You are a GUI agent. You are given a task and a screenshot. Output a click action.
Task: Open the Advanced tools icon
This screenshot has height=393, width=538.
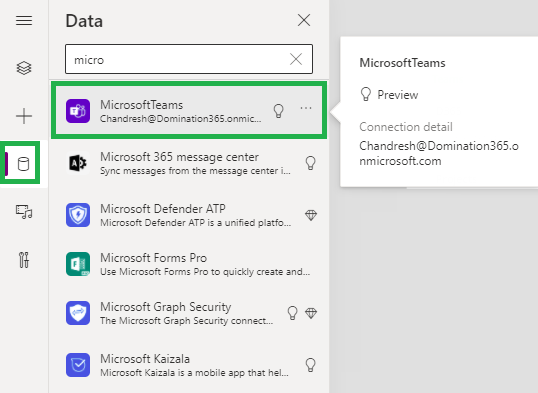pos(24,260)
